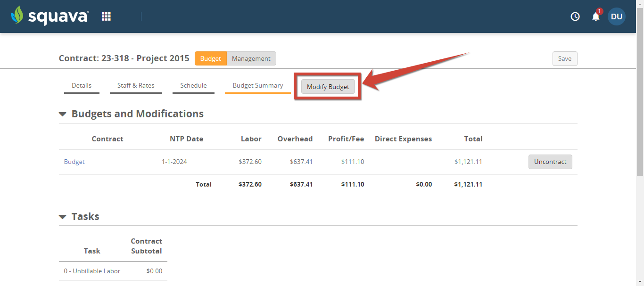The height and width of the screenshot is (286, 644).
Task: Collapse the Budgets and Modifications section
Action: [x=63, y=114]
